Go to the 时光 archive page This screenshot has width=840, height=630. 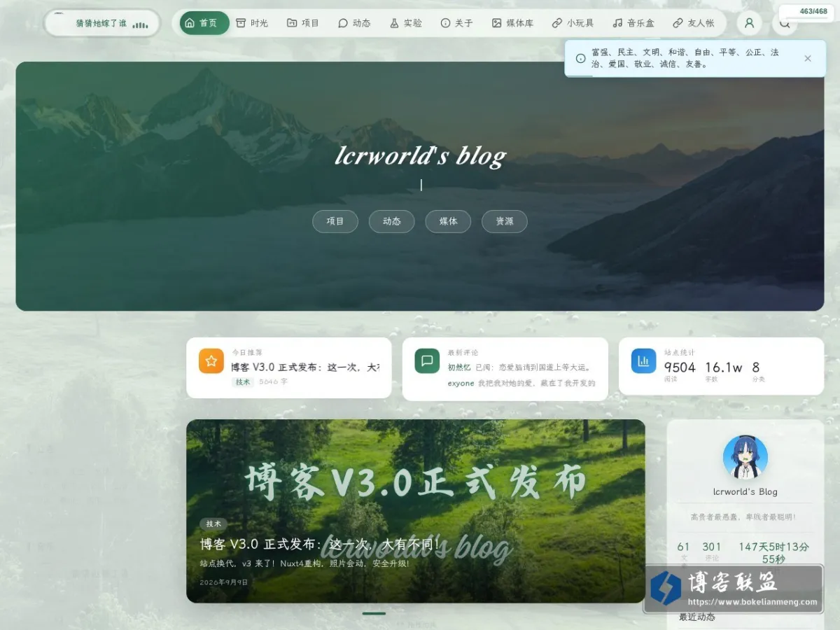tap(252, 23)
